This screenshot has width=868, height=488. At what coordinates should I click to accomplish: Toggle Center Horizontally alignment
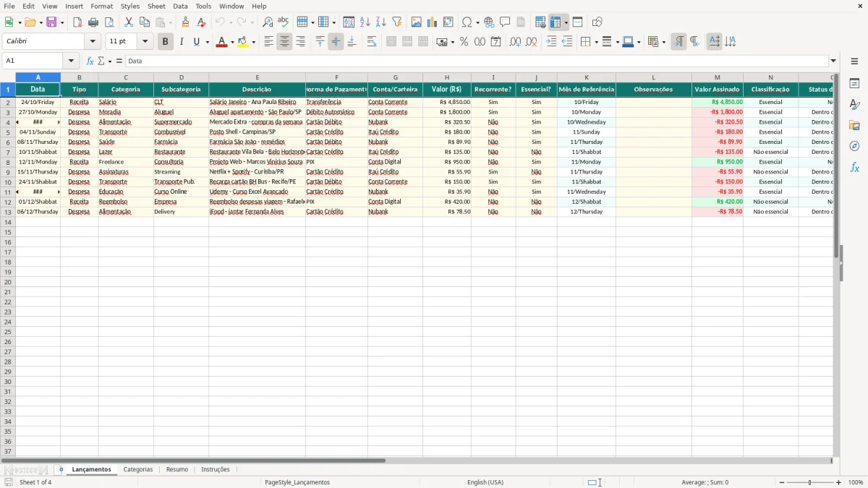[x=284, y=42]
